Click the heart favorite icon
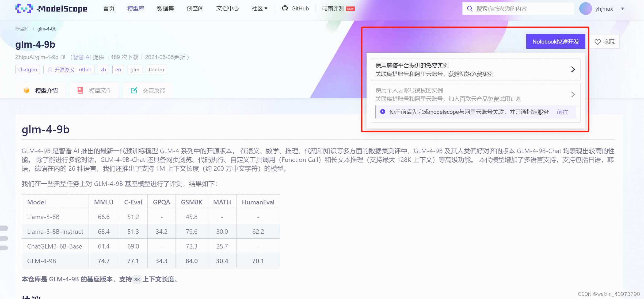Screen dimensions: 644x299 pyautogui.click(x=597, y=42)
